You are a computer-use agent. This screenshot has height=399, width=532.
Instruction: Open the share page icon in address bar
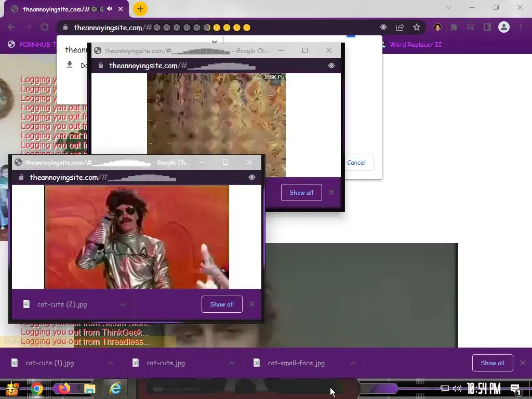[x=400, y=27]
